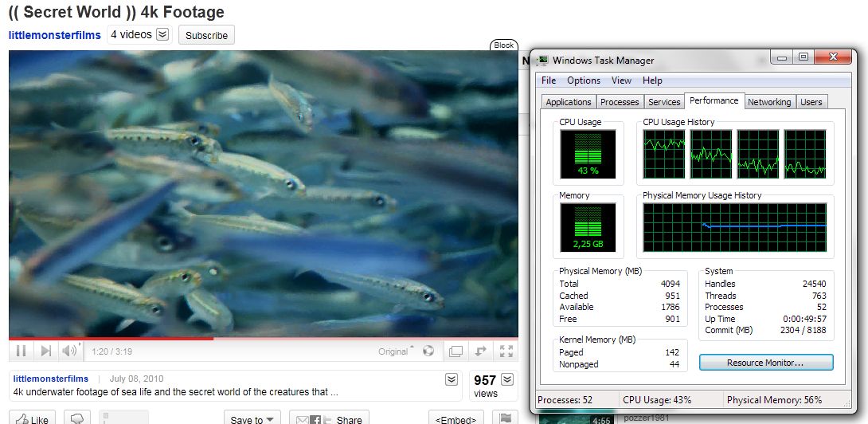This screenshot has height=424, width=868.
Task: Open the Original video quality selector
Action: [397, 351]
